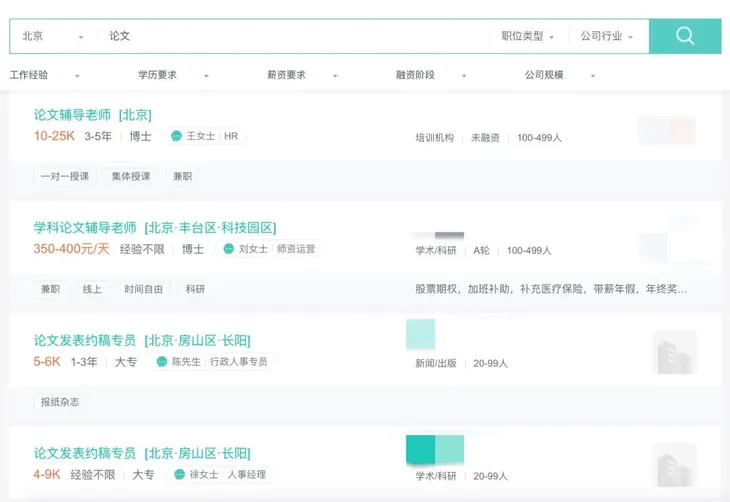The height and width of the screenshot is (502, 730).
Task: Open 学科论文辅导老师 job listing
Action: [x=155, y=227]
